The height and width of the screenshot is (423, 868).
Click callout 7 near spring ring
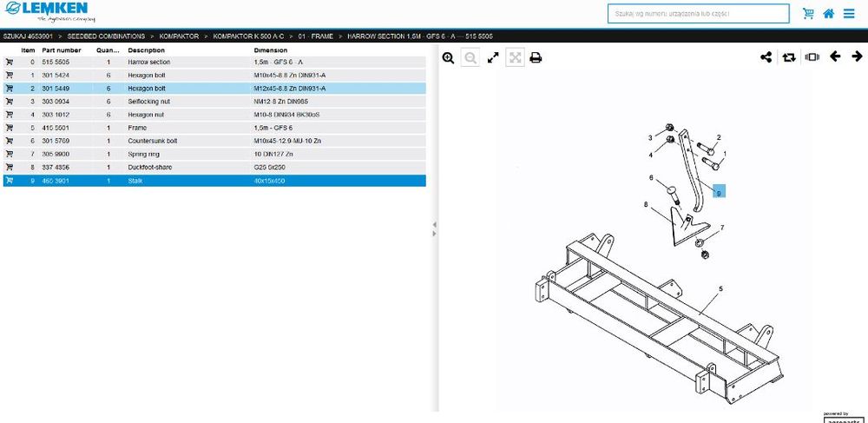tap(722, 228)
